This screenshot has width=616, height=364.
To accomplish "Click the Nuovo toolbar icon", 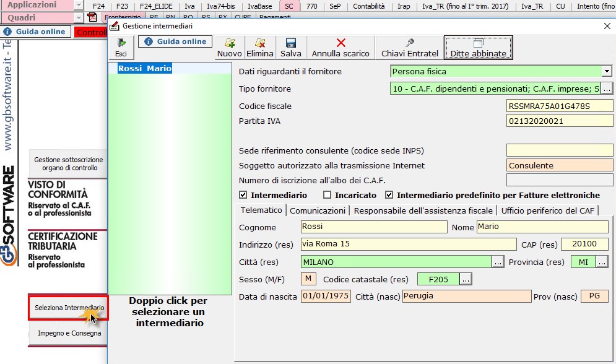I will (x=229, y=43).
